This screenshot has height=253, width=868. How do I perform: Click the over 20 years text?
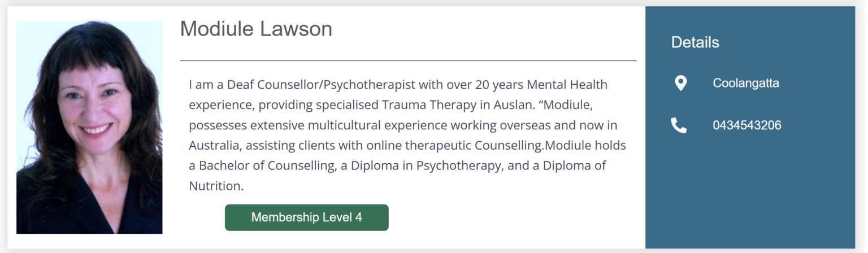[x=471, y=85]
